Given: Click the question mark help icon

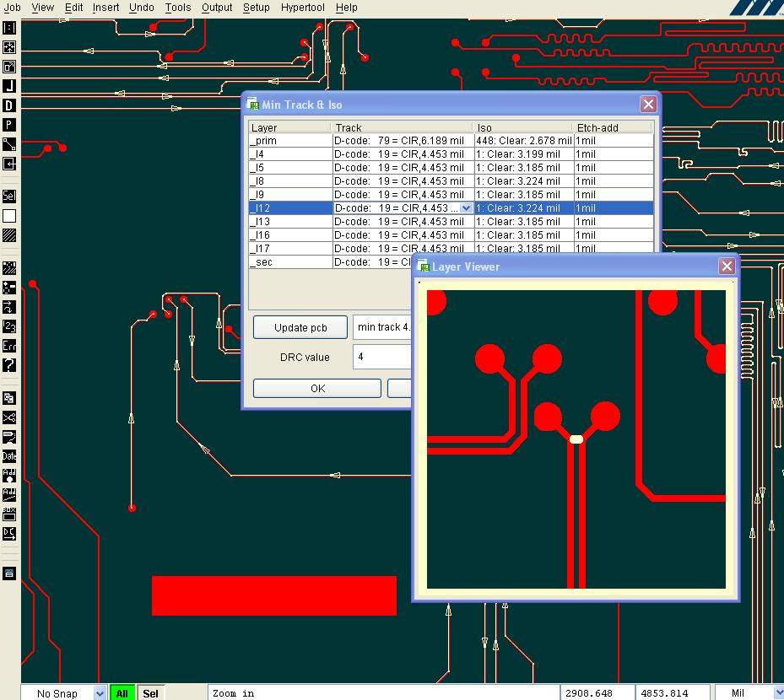Looking at the screenshot, I should [x=9, y=365].
